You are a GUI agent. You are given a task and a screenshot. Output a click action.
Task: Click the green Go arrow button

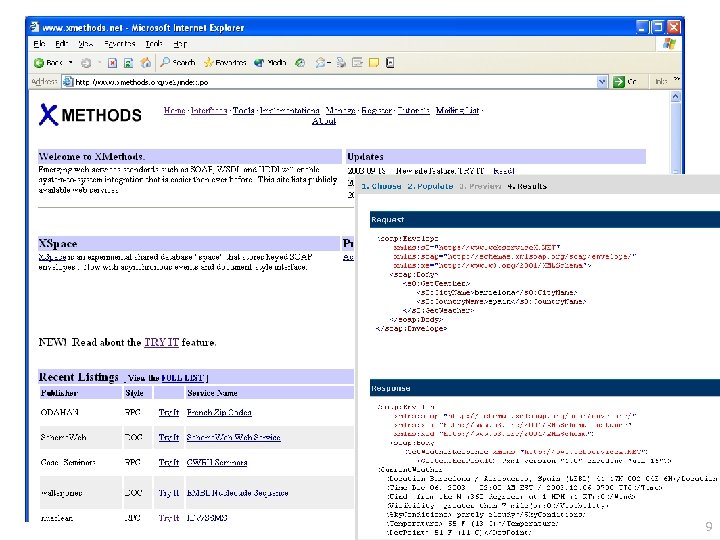(619, 82)
